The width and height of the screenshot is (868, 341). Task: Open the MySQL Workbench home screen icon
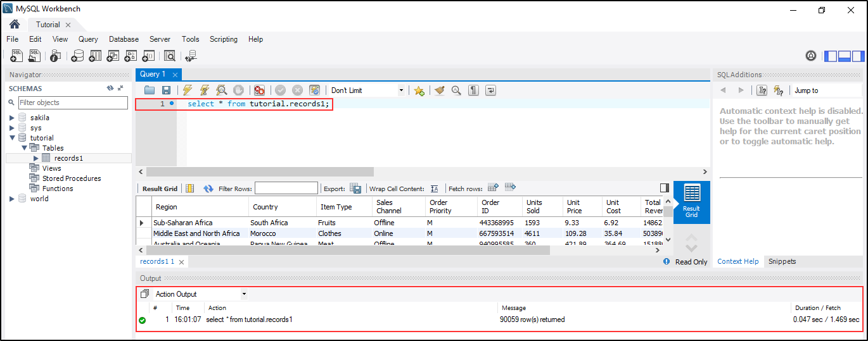coord(15,25)
